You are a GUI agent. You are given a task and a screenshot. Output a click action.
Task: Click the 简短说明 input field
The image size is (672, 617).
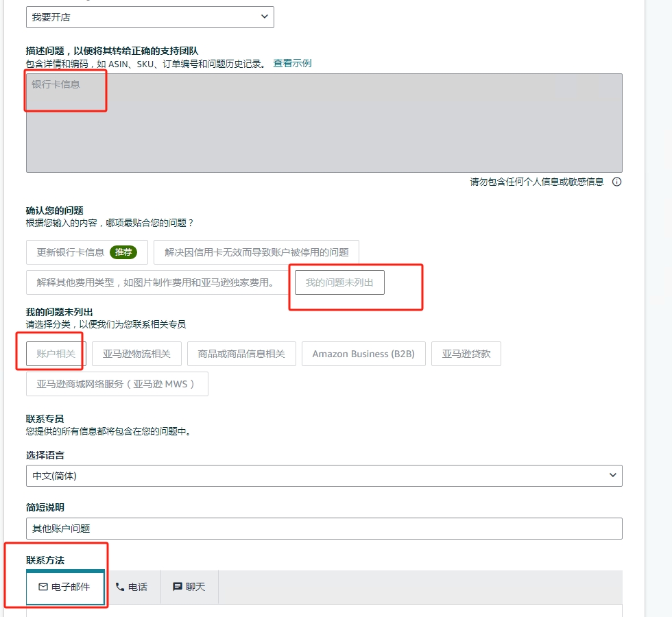324,529
